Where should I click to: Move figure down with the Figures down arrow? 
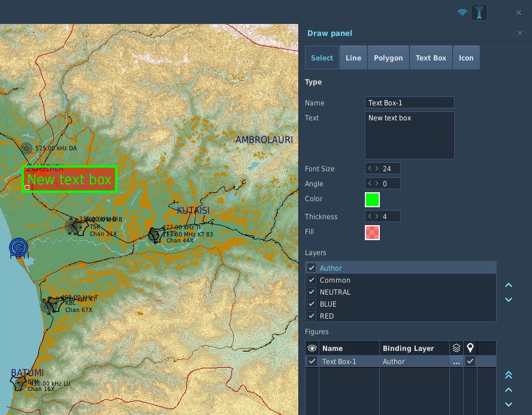click(x=508, y=404)
